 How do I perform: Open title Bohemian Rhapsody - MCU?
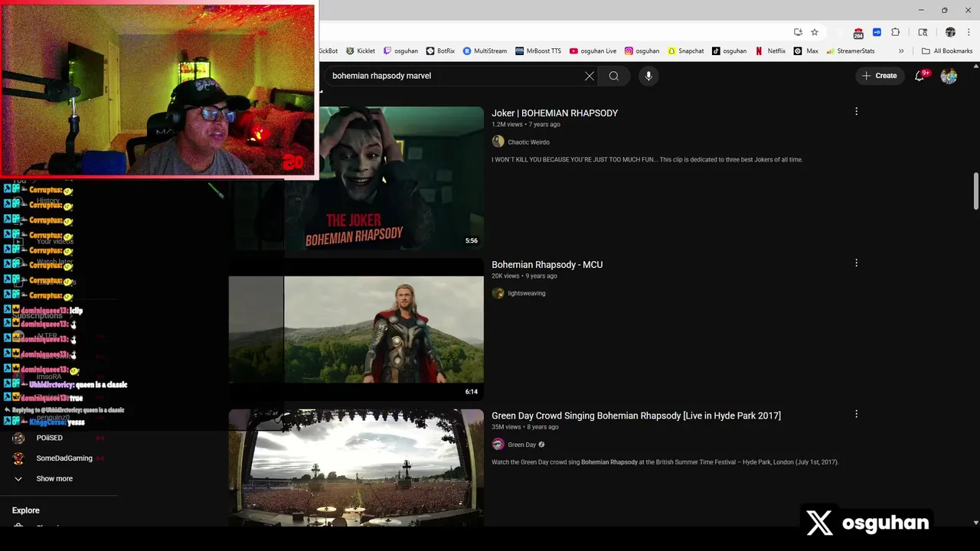click(547, 264)
